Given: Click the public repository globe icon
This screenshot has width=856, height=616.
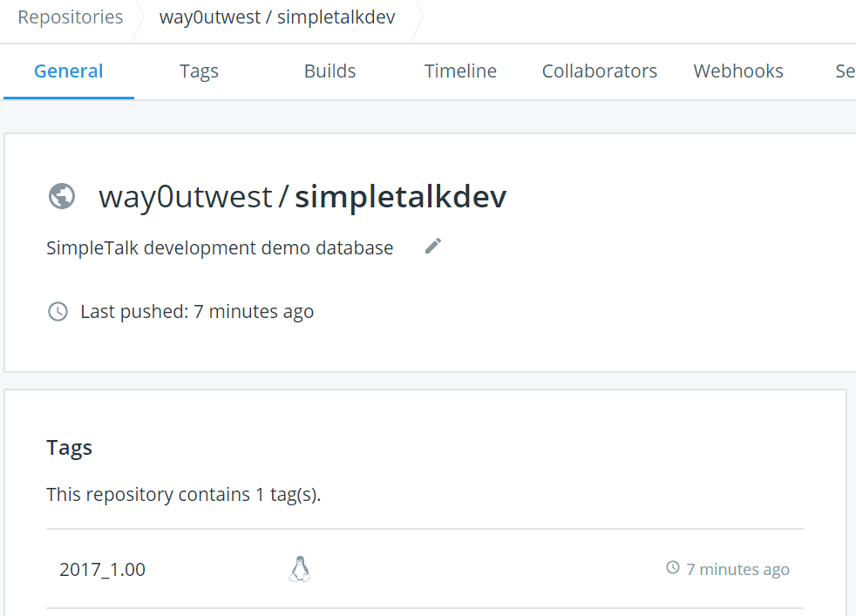Looking at the screenshot, I should (61, 196).
